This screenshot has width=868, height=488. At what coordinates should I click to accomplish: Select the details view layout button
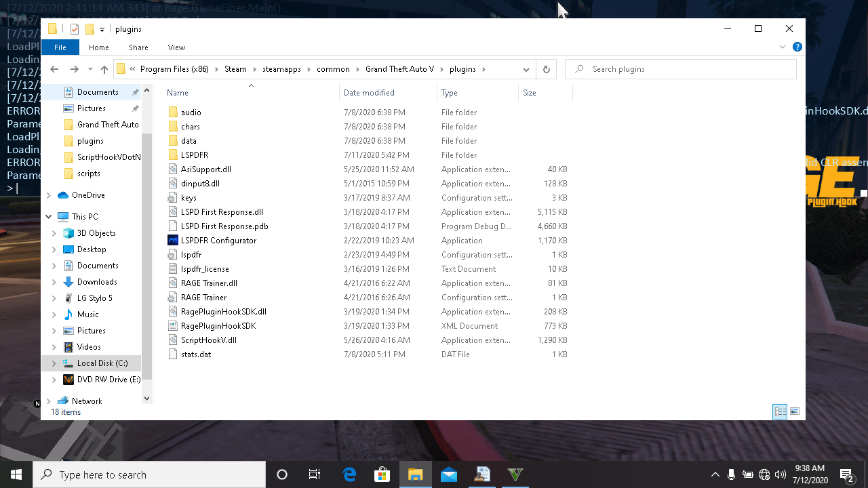coord(780,411)
